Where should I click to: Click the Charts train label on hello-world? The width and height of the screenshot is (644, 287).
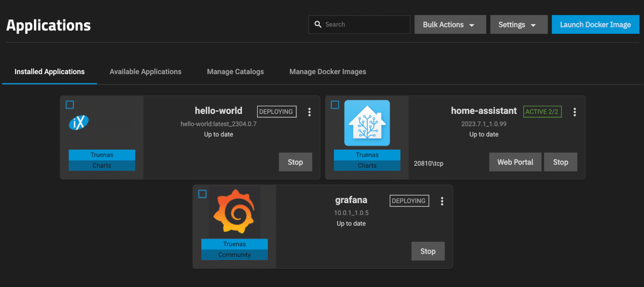102,166
